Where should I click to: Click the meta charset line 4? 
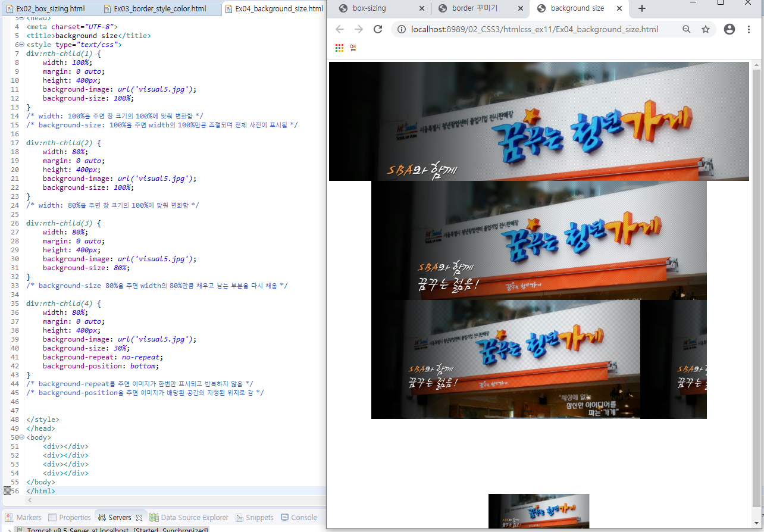click(x=72, y=27)
